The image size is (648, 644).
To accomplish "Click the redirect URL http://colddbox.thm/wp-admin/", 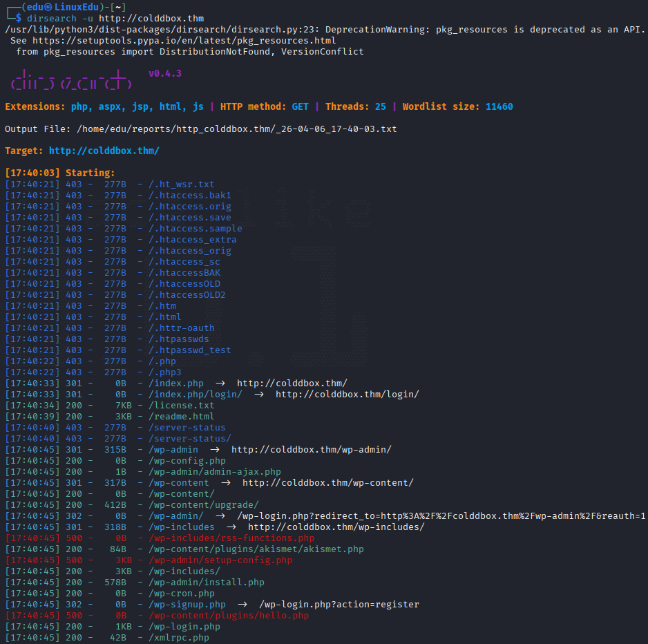I will (x=311, y=450).
